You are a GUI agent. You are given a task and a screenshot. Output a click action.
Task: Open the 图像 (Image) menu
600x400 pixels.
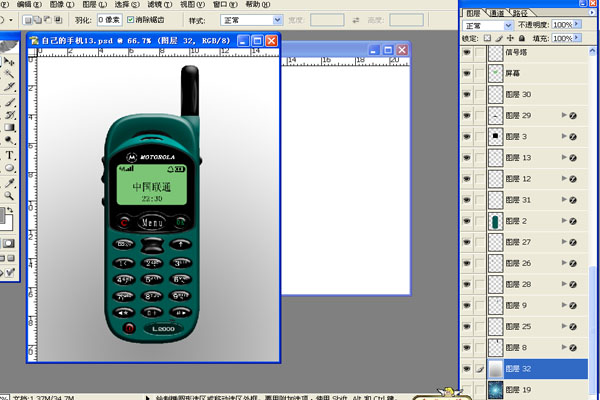tap(62, 5)
